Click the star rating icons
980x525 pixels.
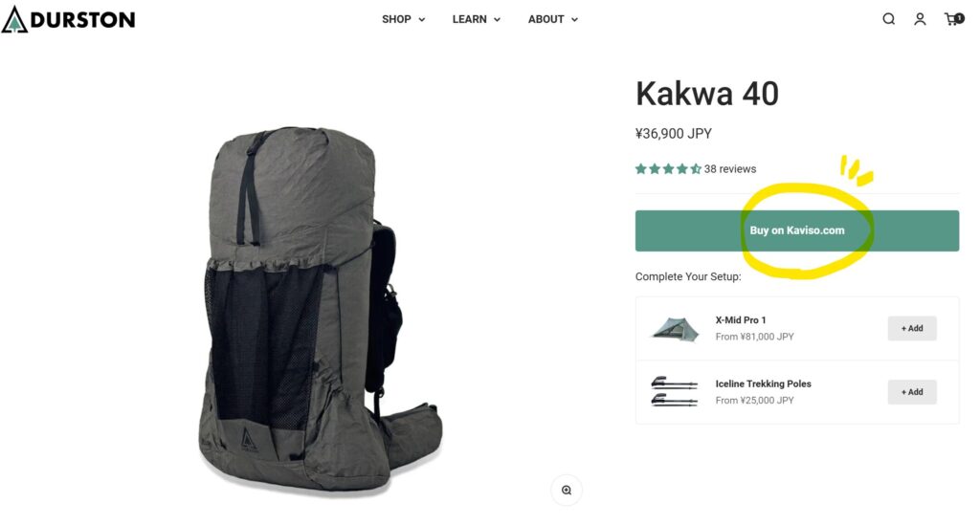(x=668, y=169)
